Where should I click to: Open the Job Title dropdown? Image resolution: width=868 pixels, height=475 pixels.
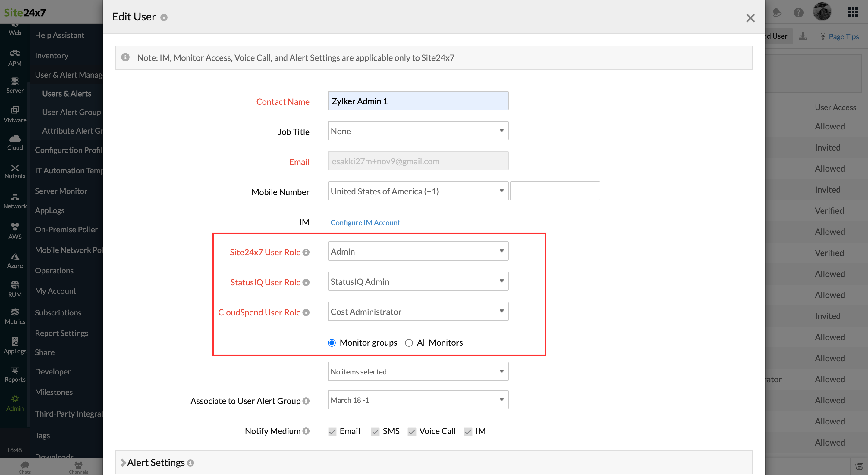coord(418,131)
